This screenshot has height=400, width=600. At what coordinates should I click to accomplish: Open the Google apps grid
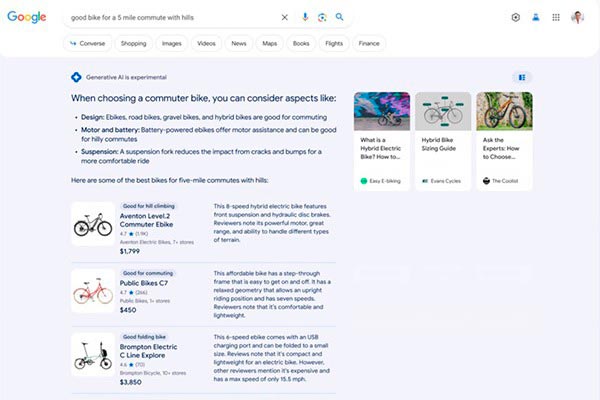coord(556,17)
